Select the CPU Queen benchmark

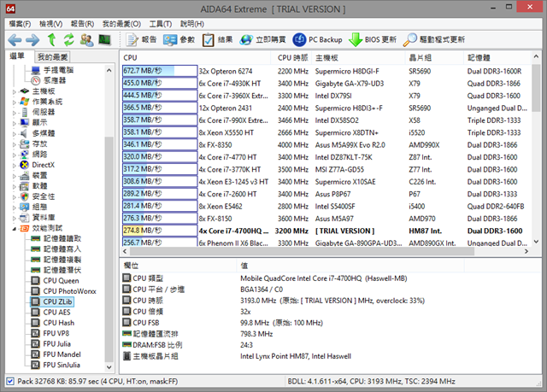coord(61,280)
